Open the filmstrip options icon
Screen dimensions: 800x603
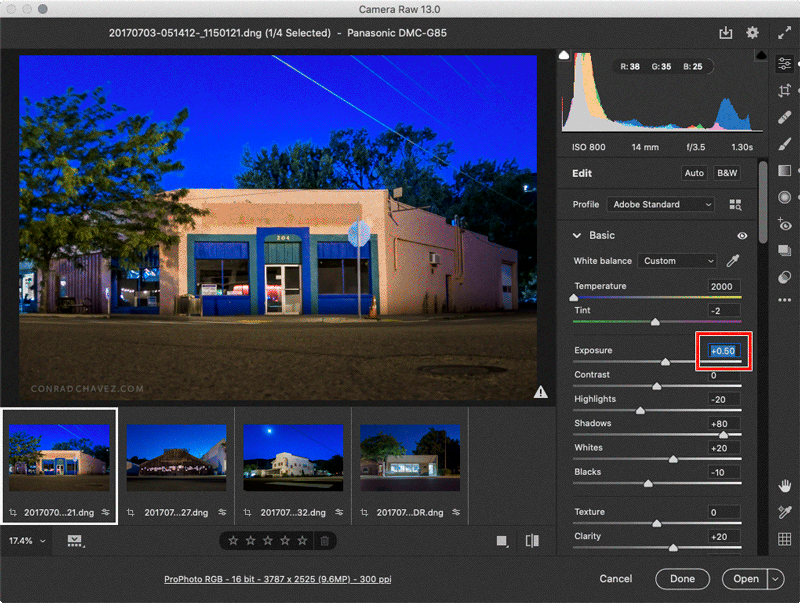coord(75,541)
